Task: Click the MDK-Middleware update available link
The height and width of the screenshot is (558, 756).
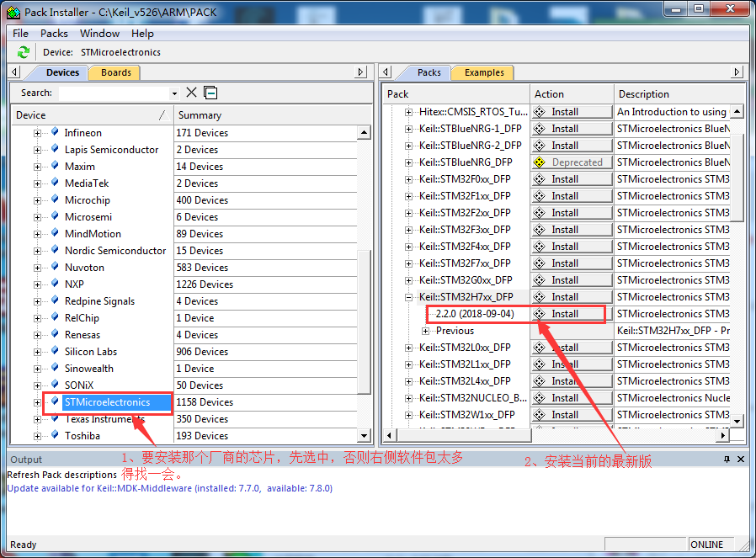Action: [x=170, y=488]
